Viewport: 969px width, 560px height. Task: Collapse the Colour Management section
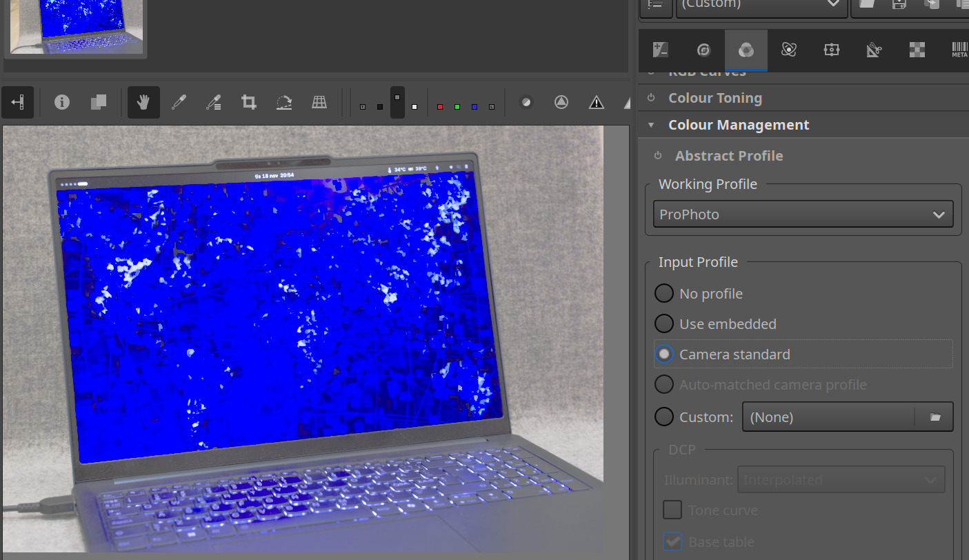click(x=739, y=125)
